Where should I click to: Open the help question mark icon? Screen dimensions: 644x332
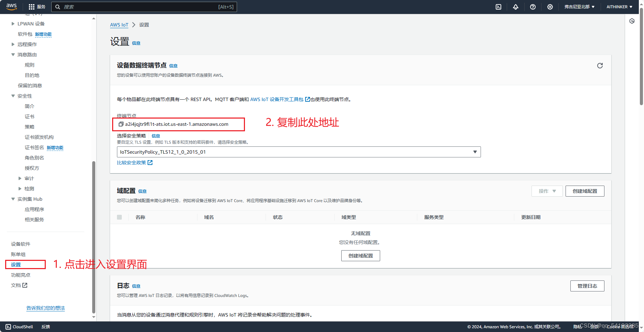point(533,7)
